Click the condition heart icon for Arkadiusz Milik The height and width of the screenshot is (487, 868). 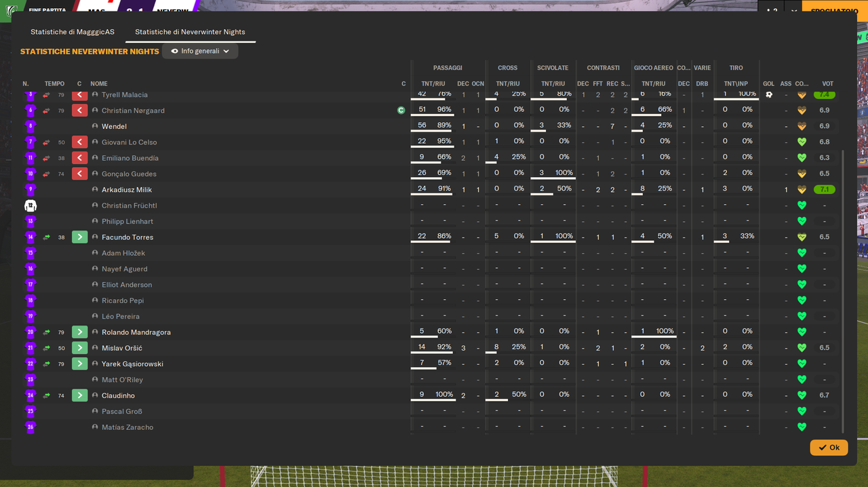click(x=802, y=190)
